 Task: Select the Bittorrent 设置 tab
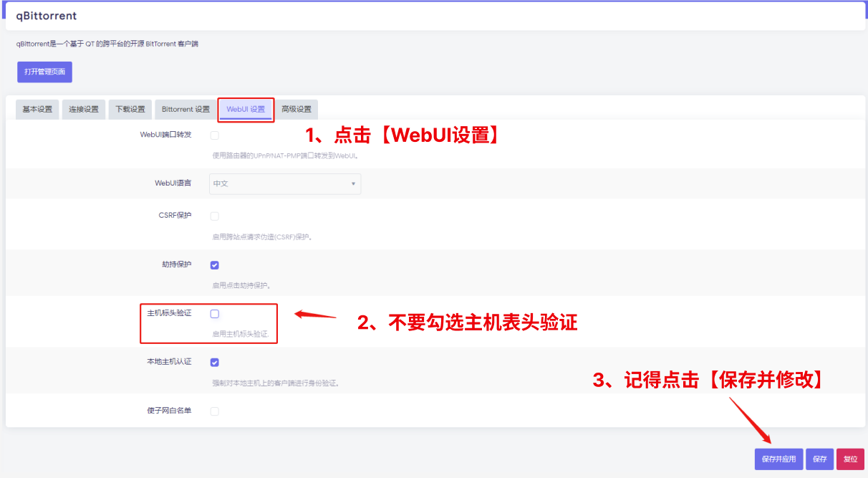185,109
